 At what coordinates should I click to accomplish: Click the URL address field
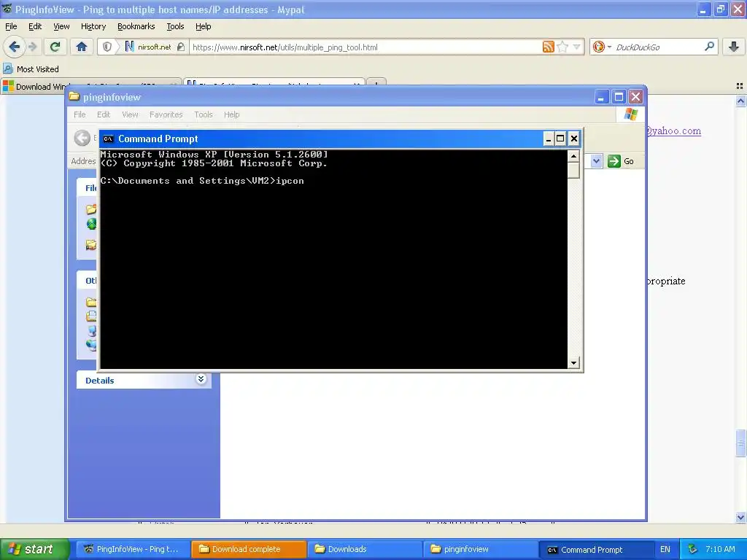click(x=366, y=47)
